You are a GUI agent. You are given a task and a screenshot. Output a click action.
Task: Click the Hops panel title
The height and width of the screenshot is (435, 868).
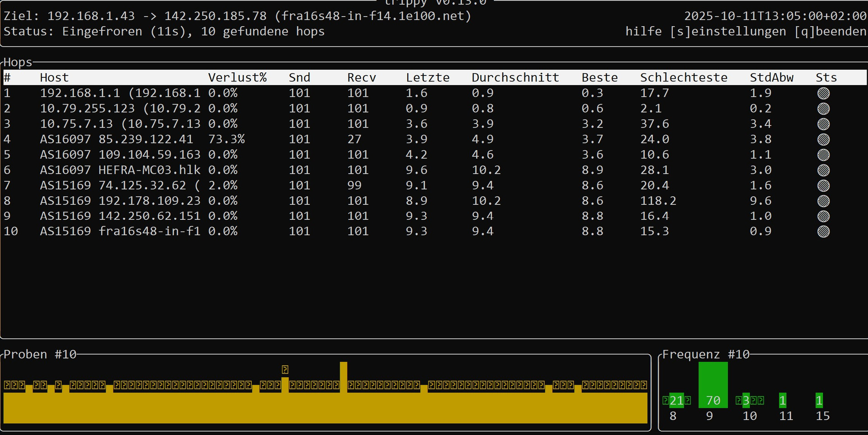click(18, 62)
